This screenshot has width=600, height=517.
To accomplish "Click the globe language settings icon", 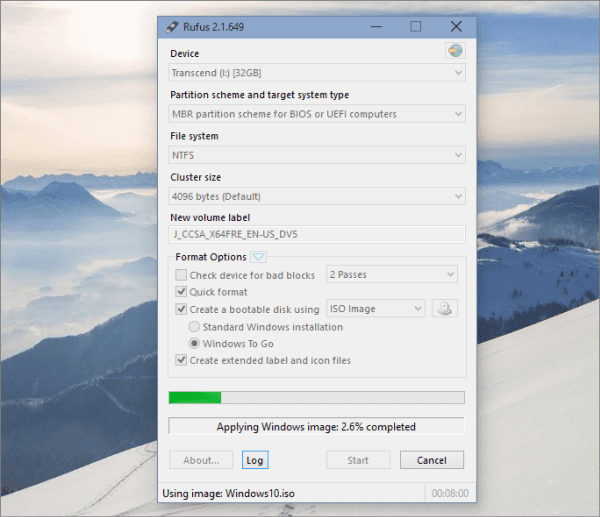I will (x=455, y=51).
